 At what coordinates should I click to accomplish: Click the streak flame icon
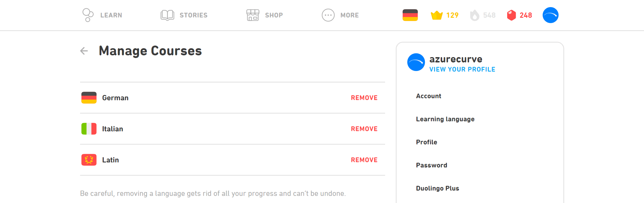click(x=475, y=15)
